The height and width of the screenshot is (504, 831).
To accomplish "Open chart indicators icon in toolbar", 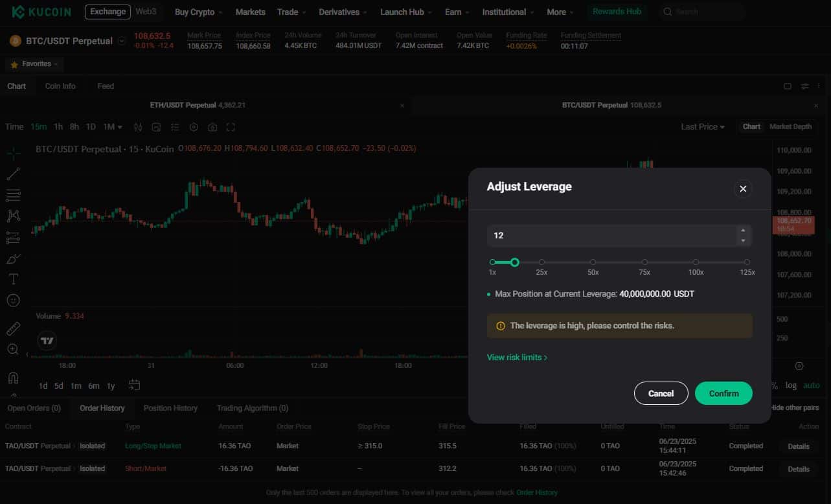I will (138, 127).
